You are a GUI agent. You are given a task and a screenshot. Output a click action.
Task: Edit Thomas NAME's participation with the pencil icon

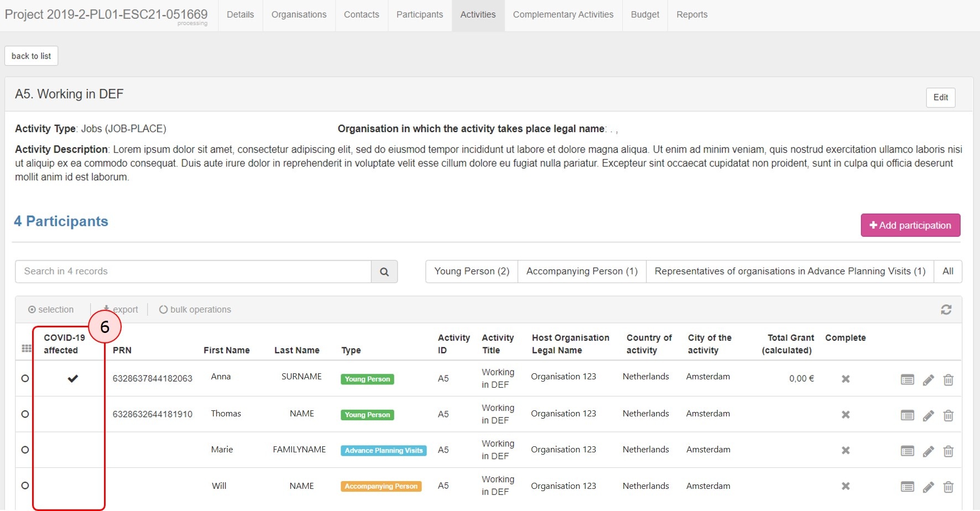pyautogui.click(x=929, y=415)
